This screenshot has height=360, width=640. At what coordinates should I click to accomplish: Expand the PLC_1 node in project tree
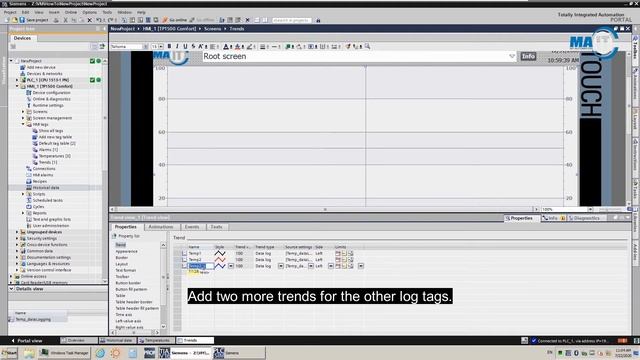pyautogui.click(x=17, y=80)
